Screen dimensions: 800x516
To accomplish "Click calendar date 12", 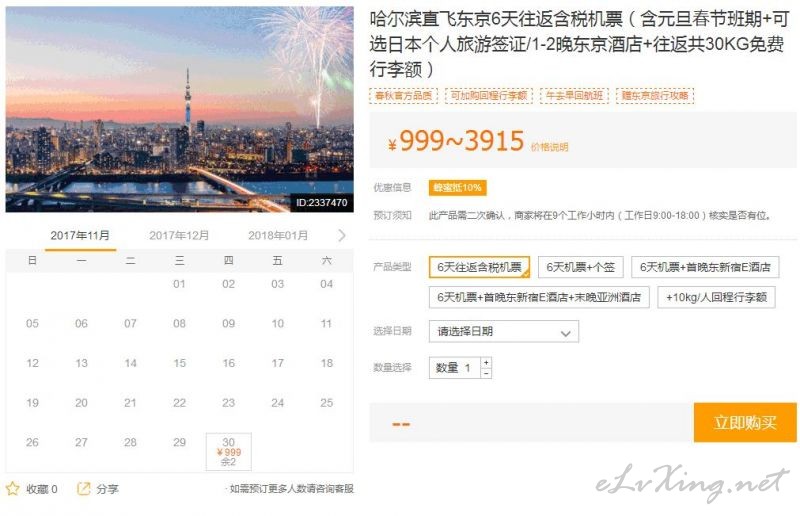I will 32,363.
